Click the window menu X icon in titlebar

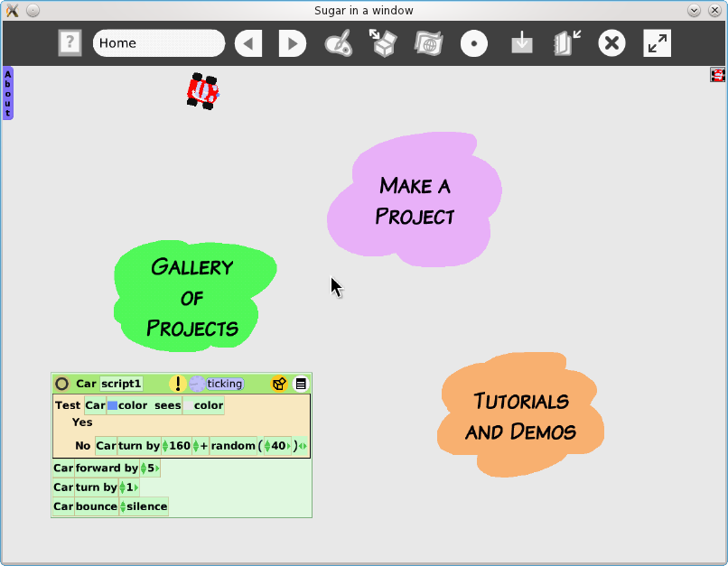click(x=13, y=10)
